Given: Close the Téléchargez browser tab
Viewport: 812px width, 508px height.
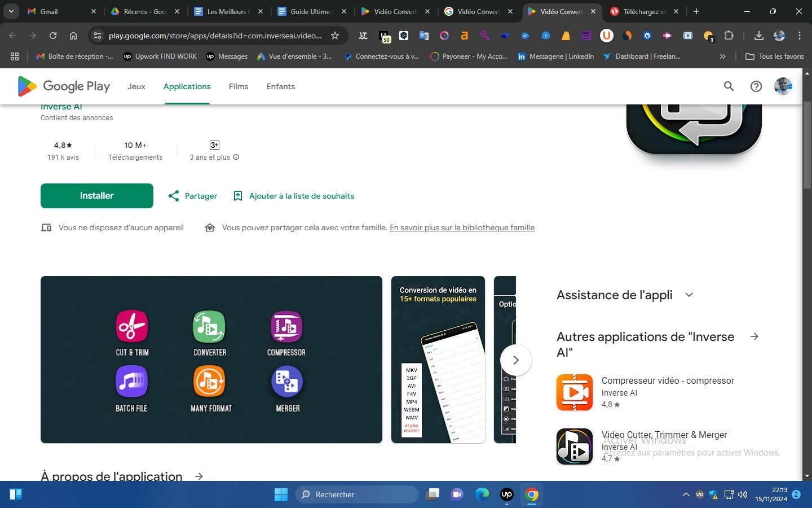Looking at the screenshot, I should [676, 11].
